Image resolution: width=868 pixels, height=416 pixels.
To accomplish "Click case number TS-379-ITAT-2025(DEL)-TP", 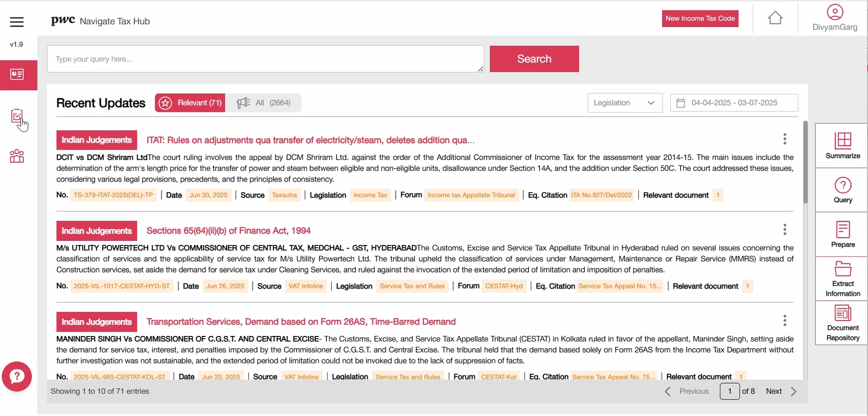I will coord(113,195).
